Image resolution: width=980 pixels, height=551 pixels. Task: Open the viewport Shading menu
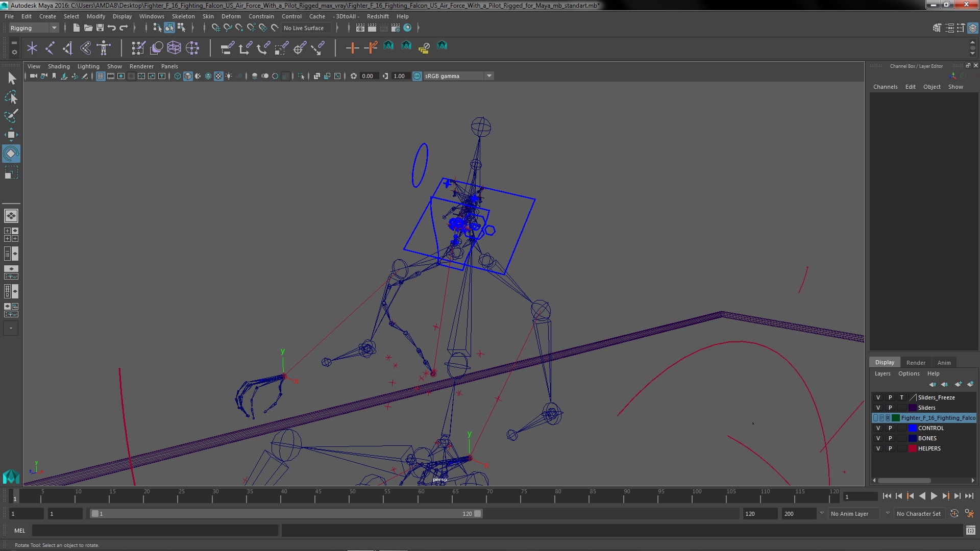(59, 66)
